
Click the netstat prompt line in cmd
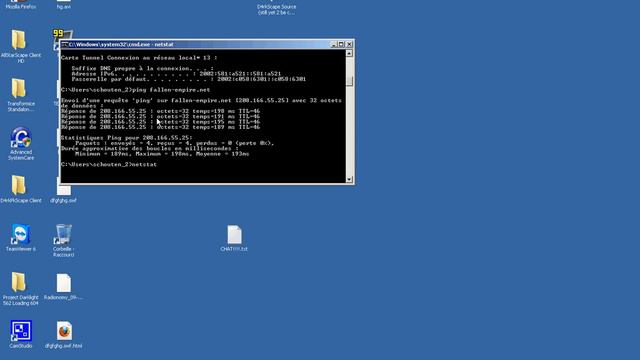[x=109, y=164]
